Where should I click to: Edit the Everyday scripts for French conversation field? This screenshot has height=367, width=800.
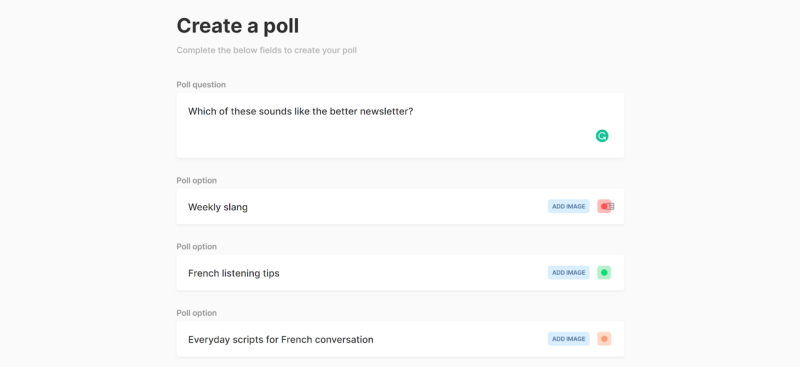pos(400,339)
